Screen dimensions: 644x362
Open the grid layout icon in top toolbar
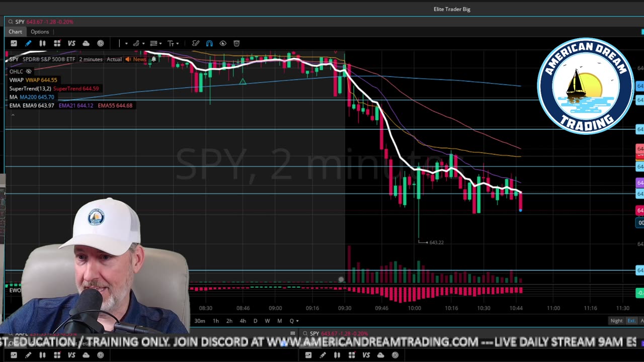[x=57, y=43]
